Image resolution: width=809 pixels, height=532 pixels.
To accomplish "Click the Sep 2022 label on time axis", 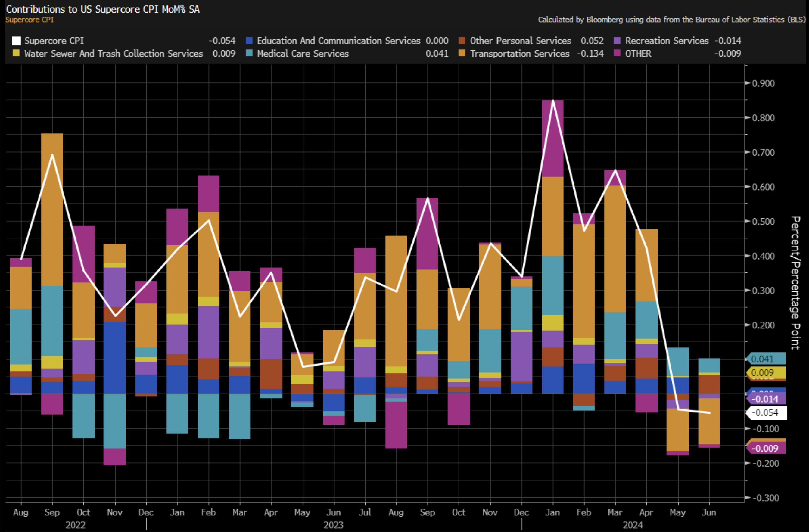I will tap(52, 512).
